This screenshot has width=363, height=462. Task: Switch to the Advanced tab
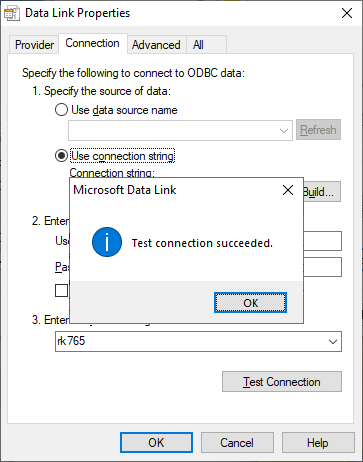coord(156,45)
